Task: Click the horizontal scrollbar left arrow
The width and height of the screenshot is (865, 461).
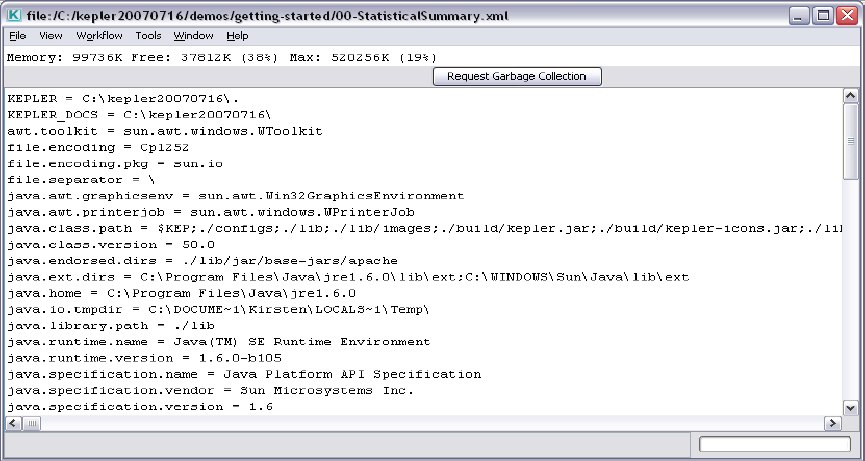Action: coord(13,424)
